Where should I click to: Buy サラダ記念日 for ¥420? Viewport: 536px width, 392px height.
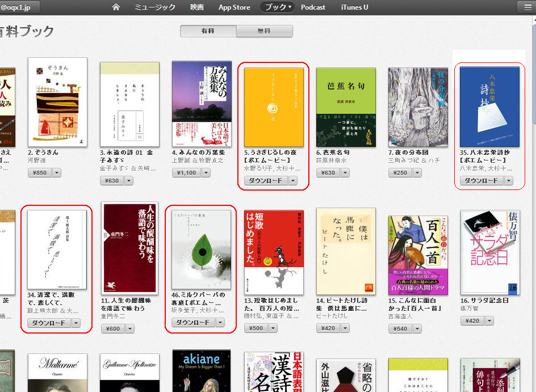click(x=472, y=321)
